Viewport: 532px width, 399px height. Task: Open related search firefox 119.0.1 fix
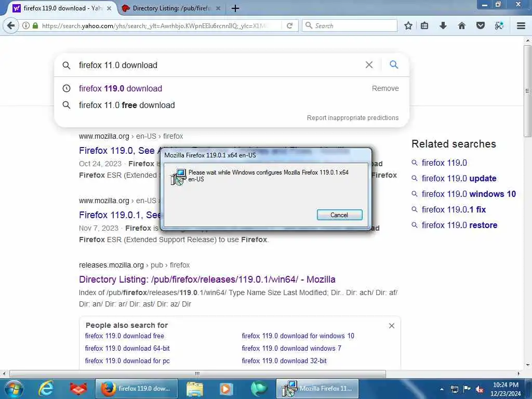pyautogui.click(x=454, y=210)
